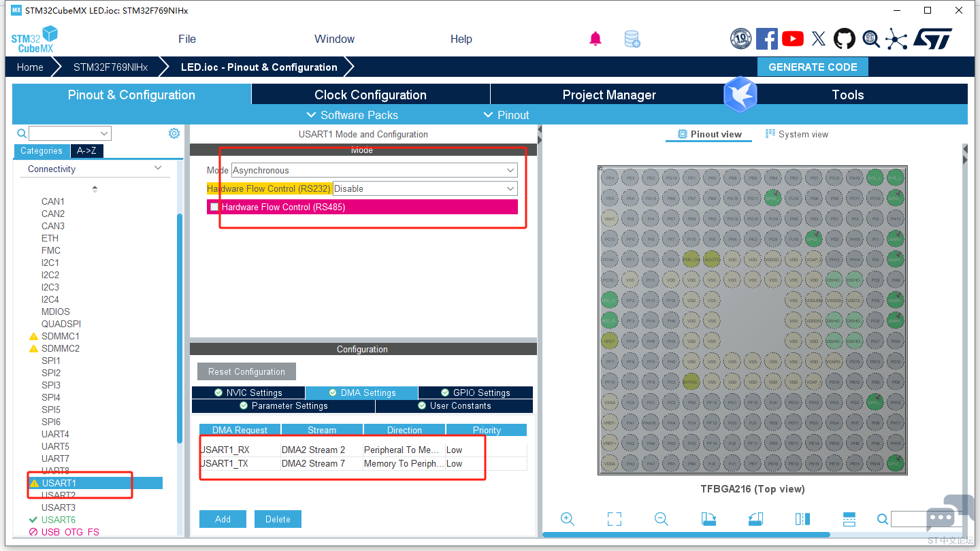Click the Add DMA request button
This screenshot has height=551, width=980.
pos(223,519)
